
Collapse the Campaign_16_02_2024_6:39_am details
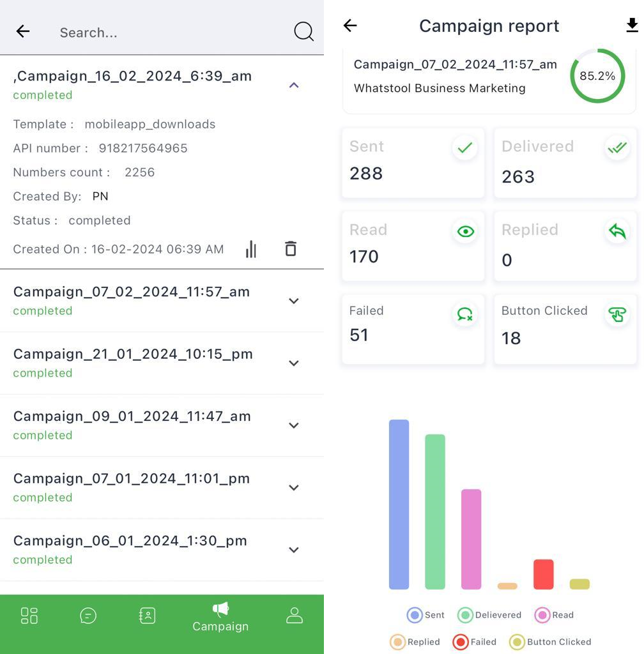tap(294, 85)
